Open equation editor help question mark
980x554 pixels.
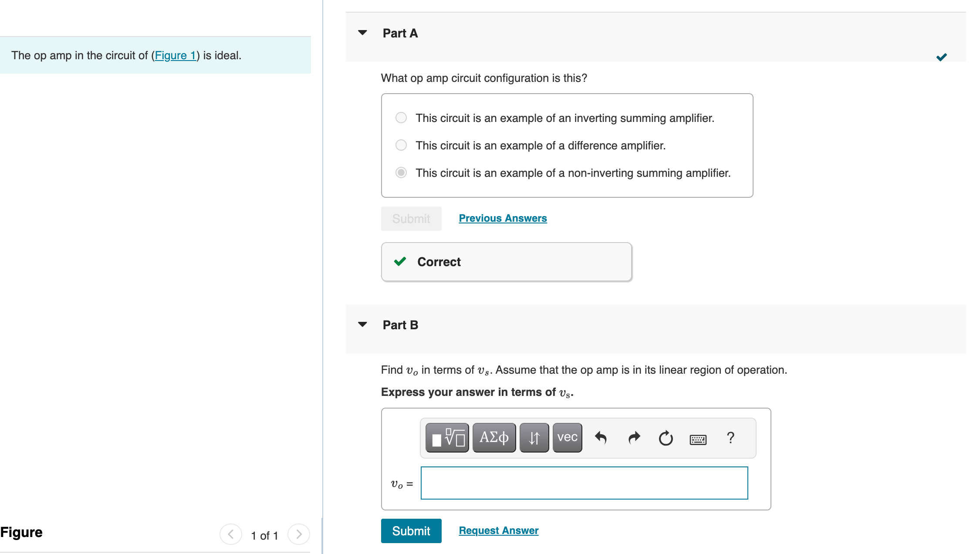[x=730, y=438]
